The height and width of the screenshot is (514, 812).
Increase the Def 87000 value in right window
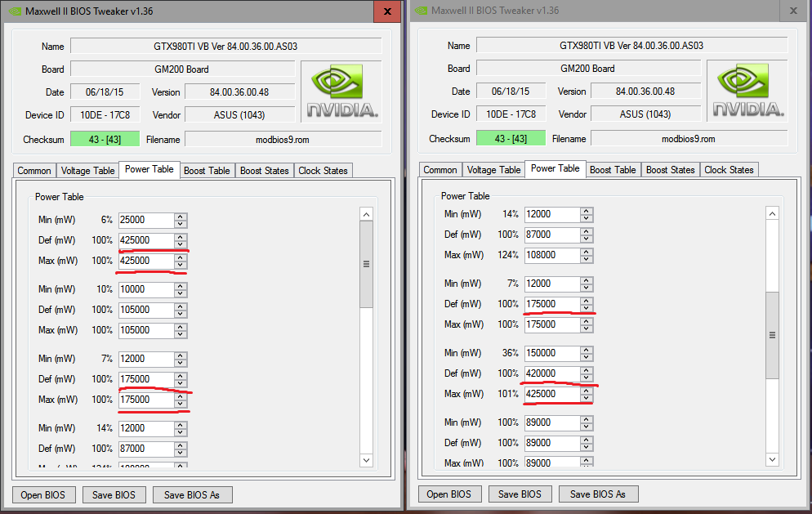pyautogui.click(x=587, y=231)
